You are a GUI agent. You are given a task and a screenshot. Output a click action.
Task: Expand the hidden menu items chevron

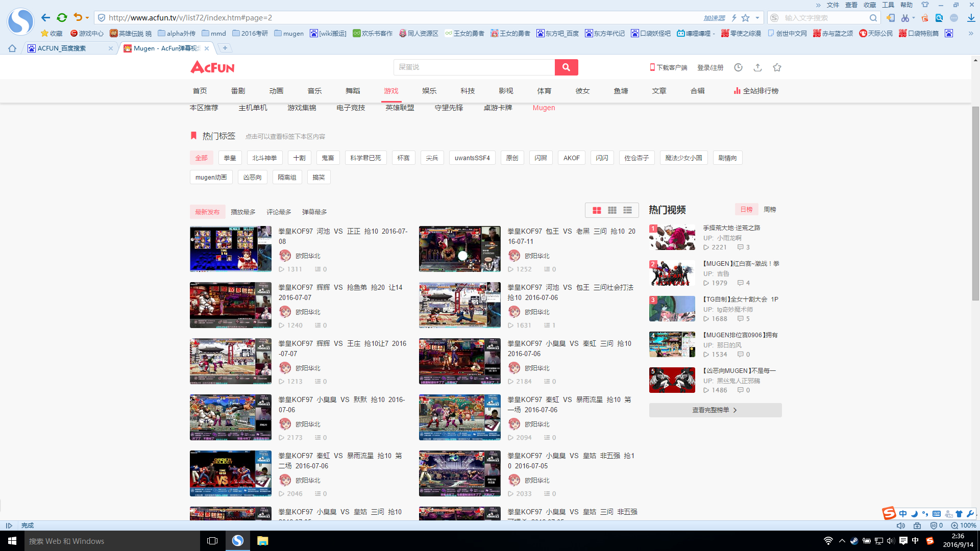pos(818,5)
